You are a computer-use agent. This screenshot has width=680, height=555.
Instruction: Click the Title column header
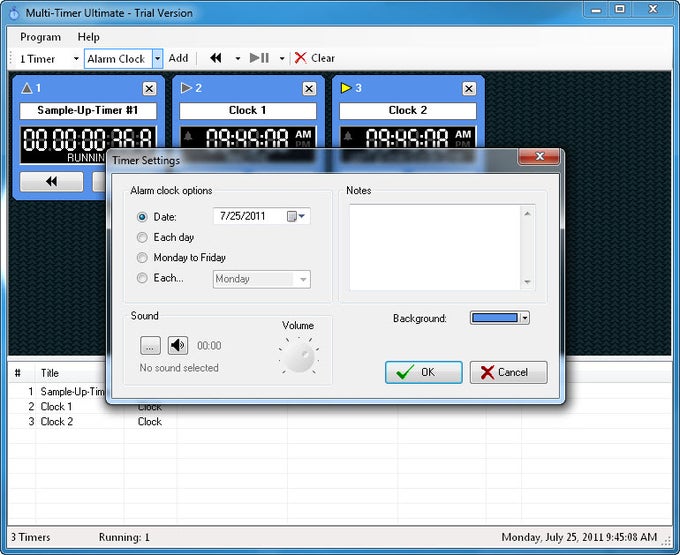49,373
